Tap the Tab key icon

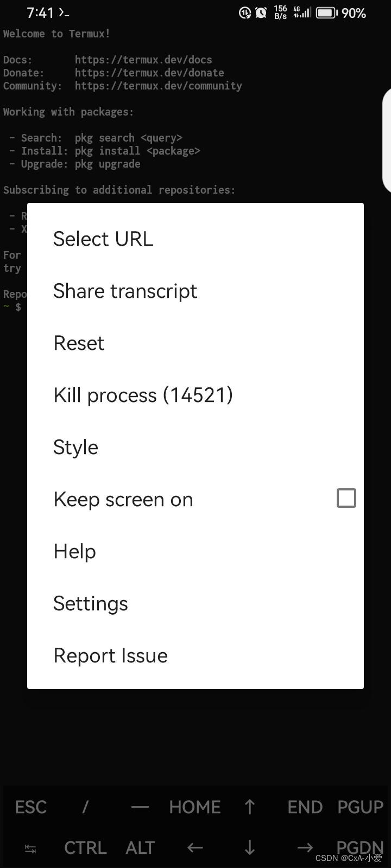click(x=30, y=849)
